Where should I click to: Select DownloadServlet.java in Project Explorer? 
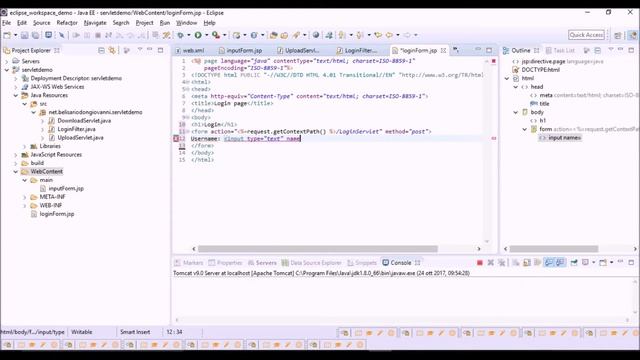[84, 121]
